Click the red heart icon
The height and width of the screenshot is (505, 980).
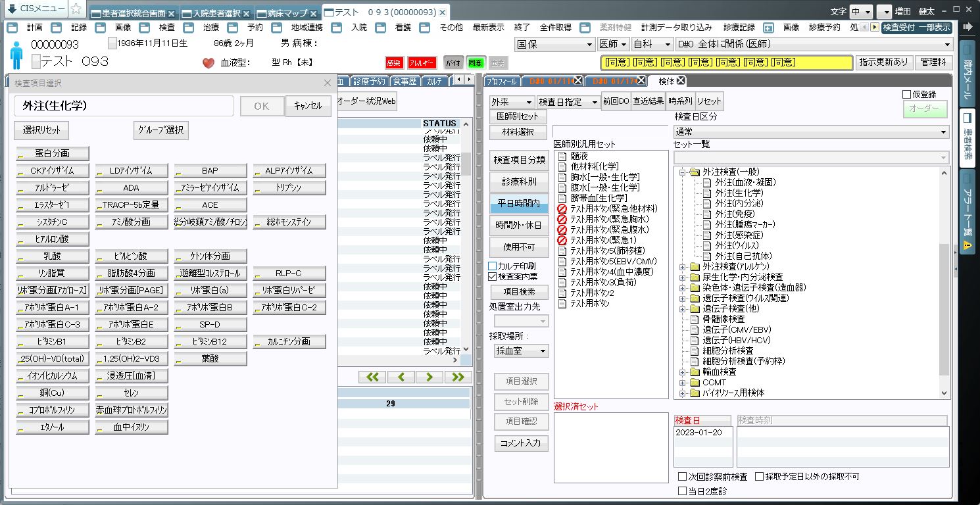pyautogui.click(x=208, y=63)
